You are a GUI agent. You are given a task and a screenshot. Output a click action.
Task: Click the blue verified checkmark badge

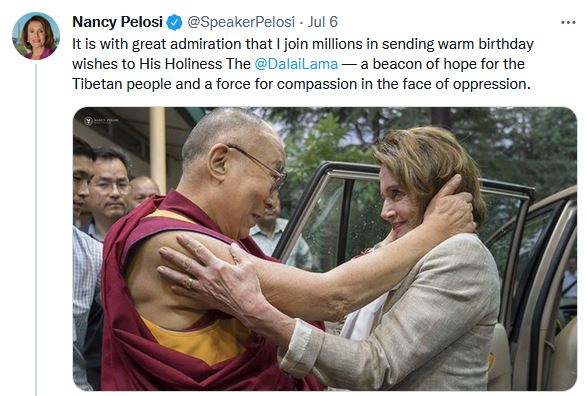point(174,22)
